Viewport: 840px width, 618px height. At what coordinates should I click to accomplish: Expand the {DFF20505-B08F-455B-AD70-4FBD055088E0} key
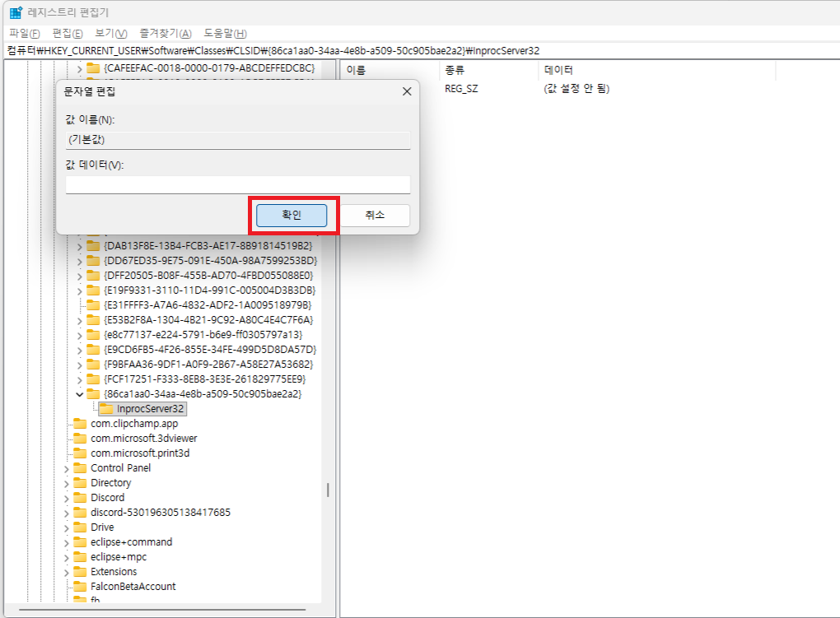[x=79, y=276]
